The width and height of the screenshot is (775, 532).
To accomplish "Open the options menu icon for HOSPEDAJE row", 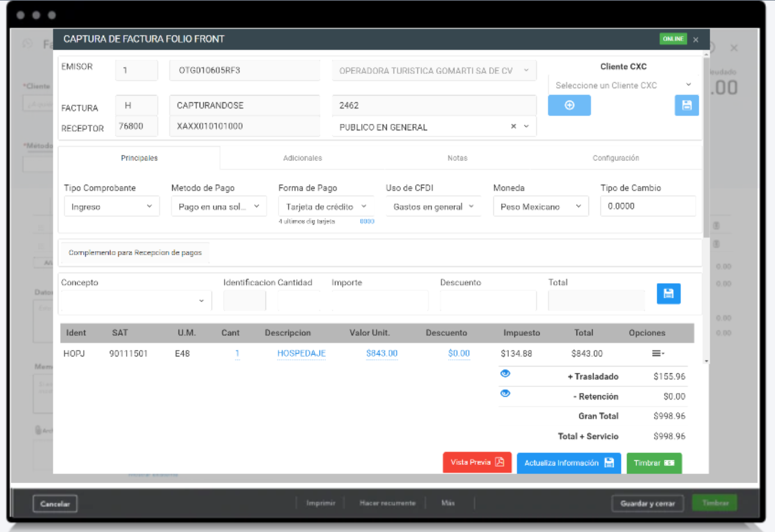I will click(657, 354).
